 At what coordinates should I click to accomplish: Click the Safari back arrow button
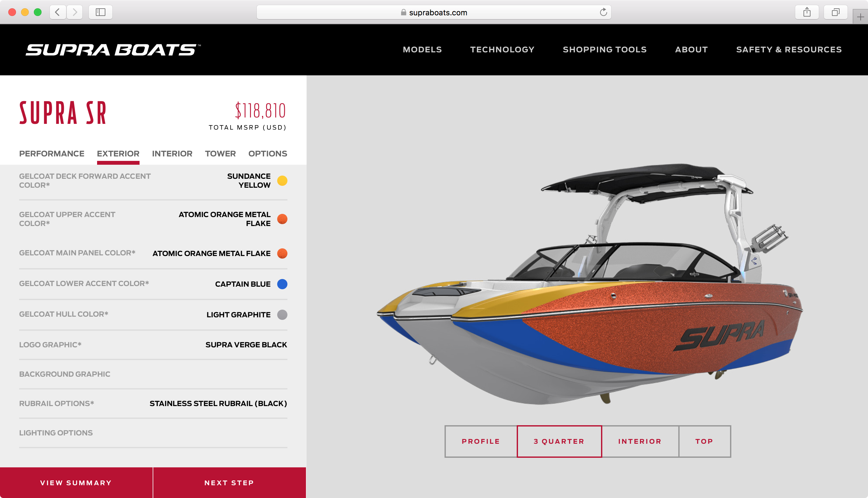57,12
